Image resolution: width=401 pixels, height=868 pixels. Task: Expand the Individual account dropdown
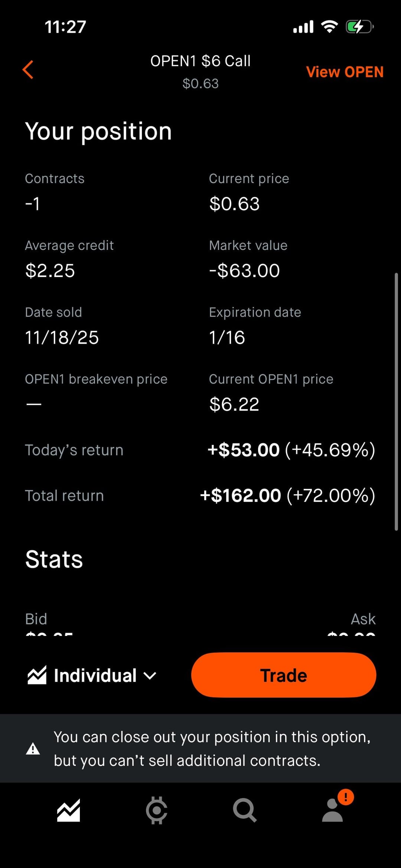click(150, 675)
